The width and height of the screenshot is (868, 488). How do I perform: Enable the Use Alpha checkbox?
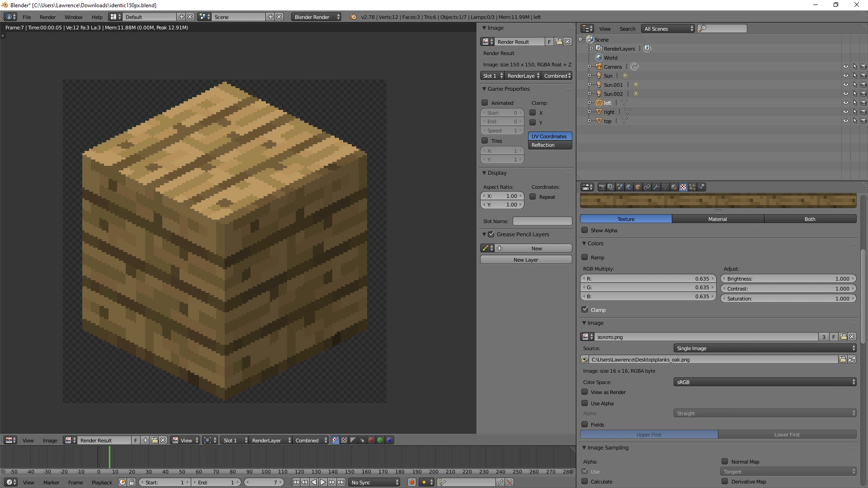[585, 403]
